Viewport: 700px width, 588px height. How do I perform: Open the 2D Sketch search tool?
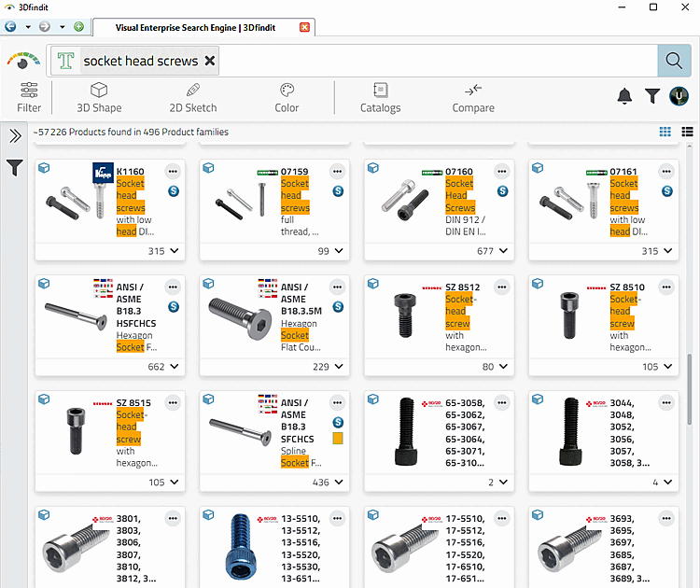[x=193, y=98]
